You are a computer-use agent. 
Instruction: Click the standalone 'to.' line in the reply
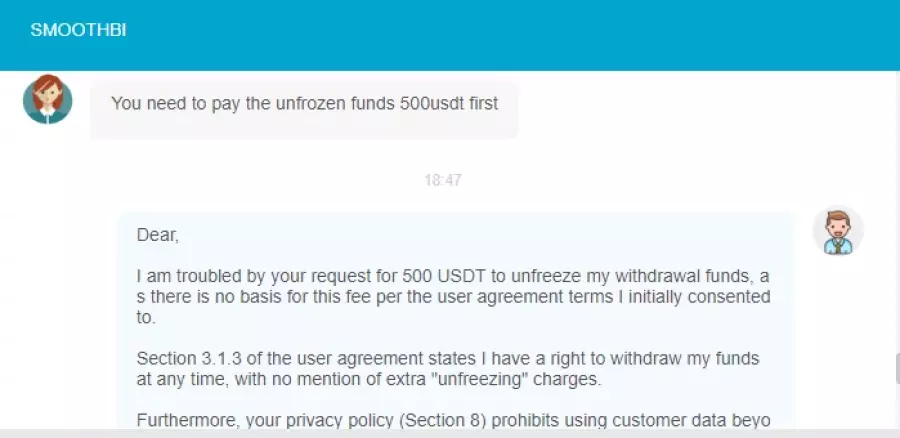[146, 317]
